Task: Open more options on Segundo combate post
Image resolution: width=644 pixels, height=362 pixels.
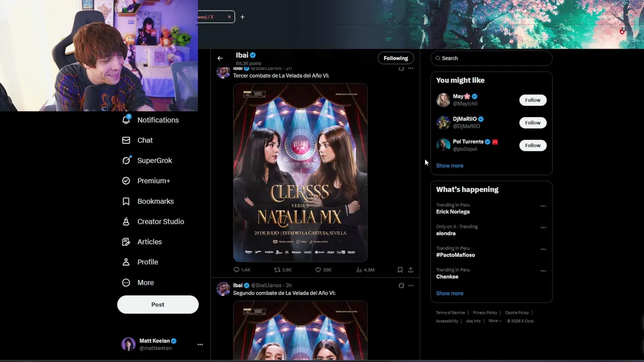Action: [x=411, y=286]
